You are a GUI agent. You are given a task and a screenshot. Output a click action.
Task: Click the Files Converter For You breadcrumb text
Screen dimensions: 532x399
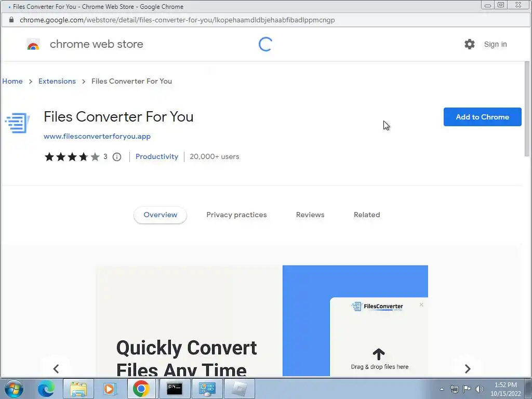click(x=131, y=81)
